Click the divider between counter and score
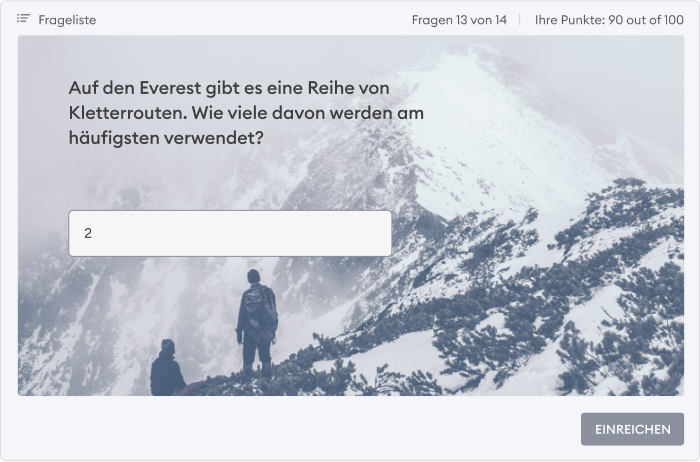 (x=520, y=20)
